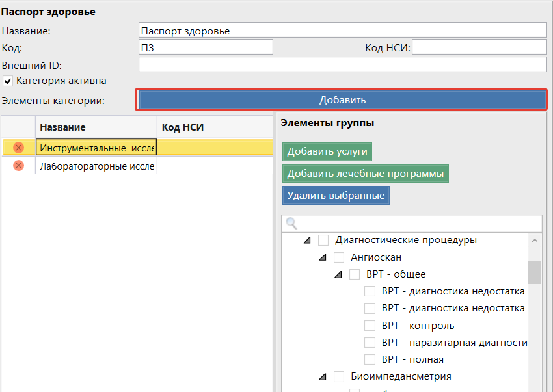Tick the Диагностические процедуры checkbox
The height and width of the screenshot is (392, 553).
[x=323, y=241]
